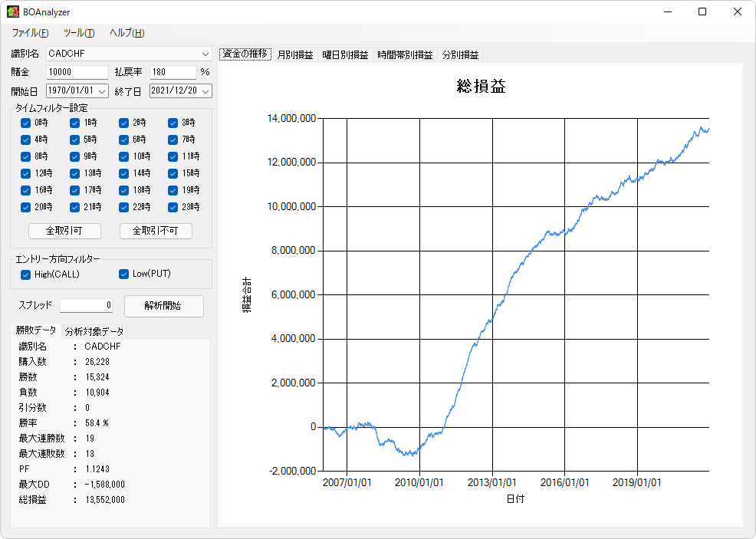Click the 14,000,000 y-axis label
This screenshot has width=756, height=539.
pyautogui.click(x=291, y=119)
